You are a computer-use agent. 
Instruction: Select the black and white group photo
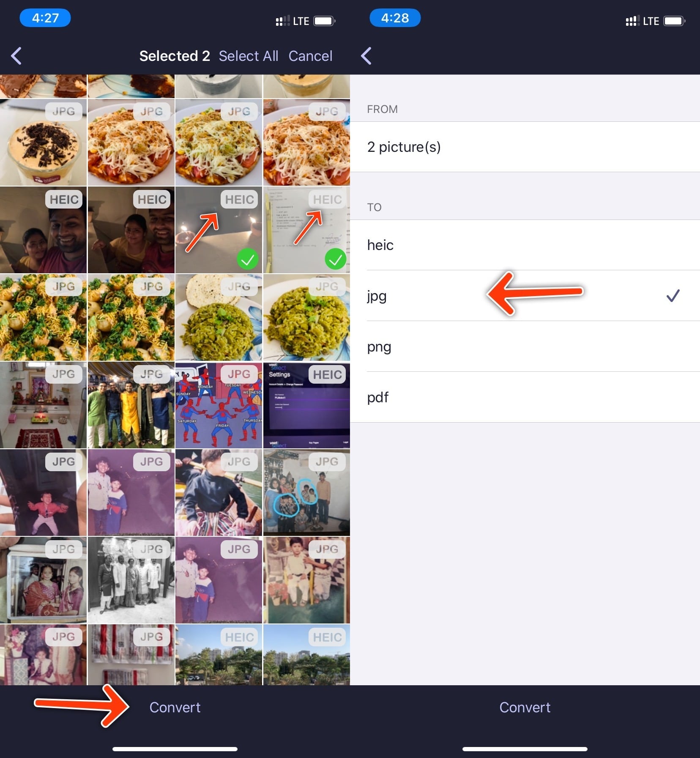tap(131, 580)
